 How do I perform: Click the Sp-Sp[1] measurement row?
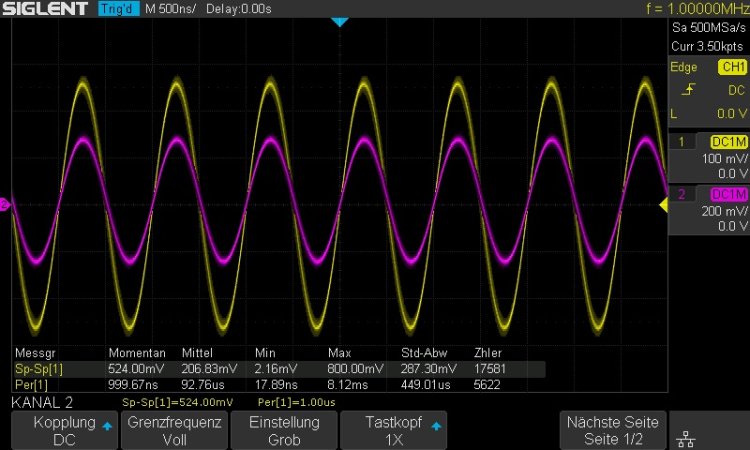click(x=250, y=368)
